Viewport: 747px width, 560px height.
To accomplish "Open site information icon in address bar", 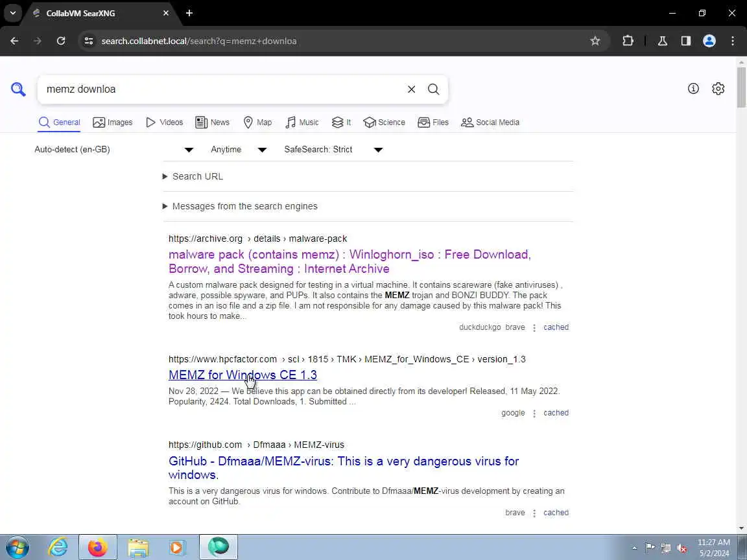I will coord(89,41).
